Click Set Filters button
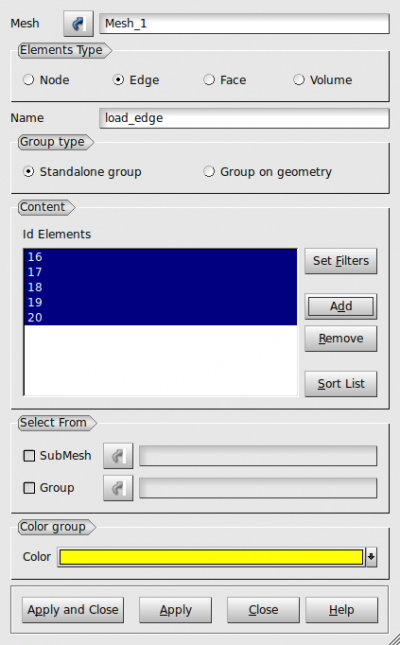This screenshot has width=400, height=645. 341,261
